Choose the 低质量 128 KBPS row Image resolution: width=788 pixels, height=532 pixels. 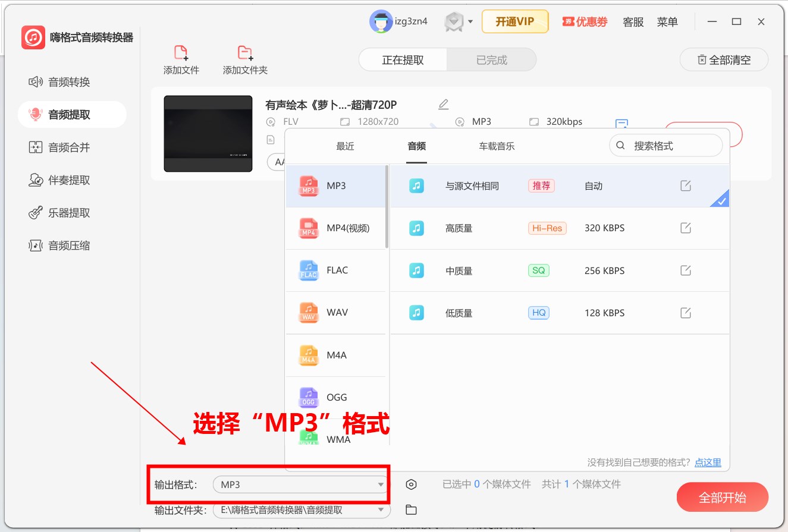(x=560, y=313)
